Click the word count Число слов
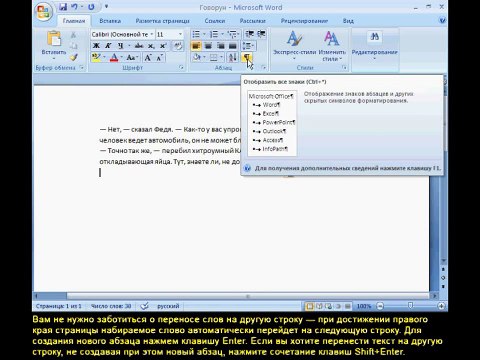The width and height of the screenshot is (480, 360). (x=111, y=306)
